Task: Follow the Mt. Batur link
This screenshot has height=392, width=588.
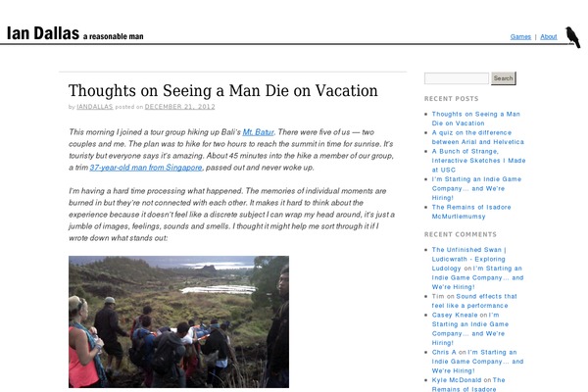Action: point(258,132)
